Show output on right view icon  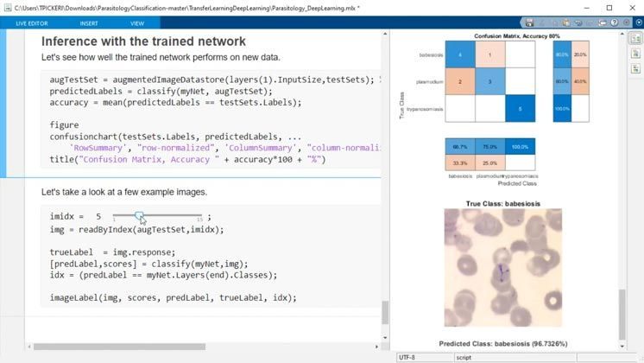tap(635, 39)
